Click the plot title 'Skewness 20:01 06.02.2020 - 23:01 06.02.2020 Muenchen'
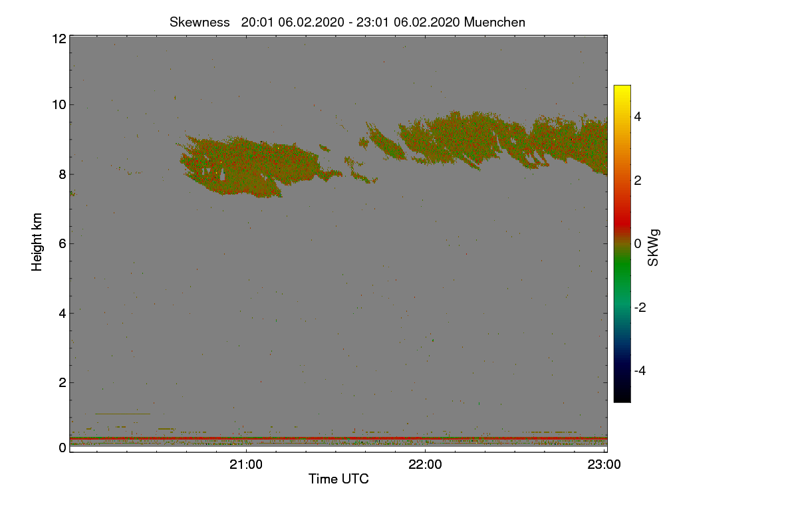The width and height of the screenshot is (798, 532). click(347, 22)
